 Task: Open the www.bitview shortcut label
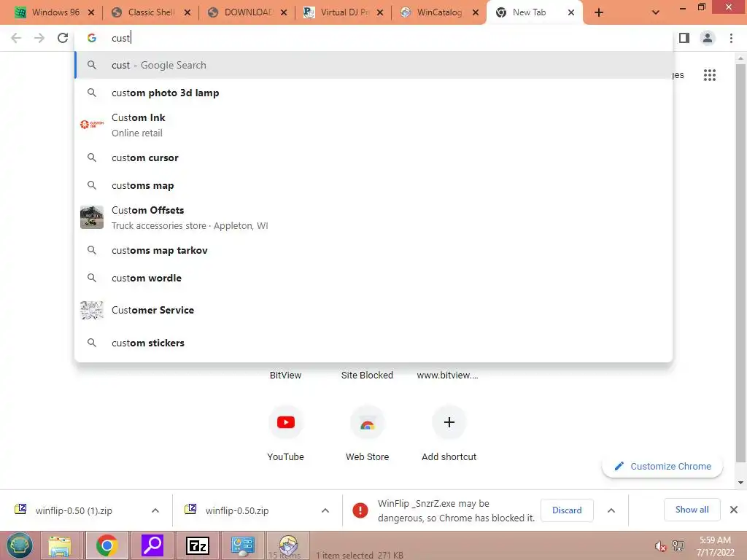(x=447, y=376)
